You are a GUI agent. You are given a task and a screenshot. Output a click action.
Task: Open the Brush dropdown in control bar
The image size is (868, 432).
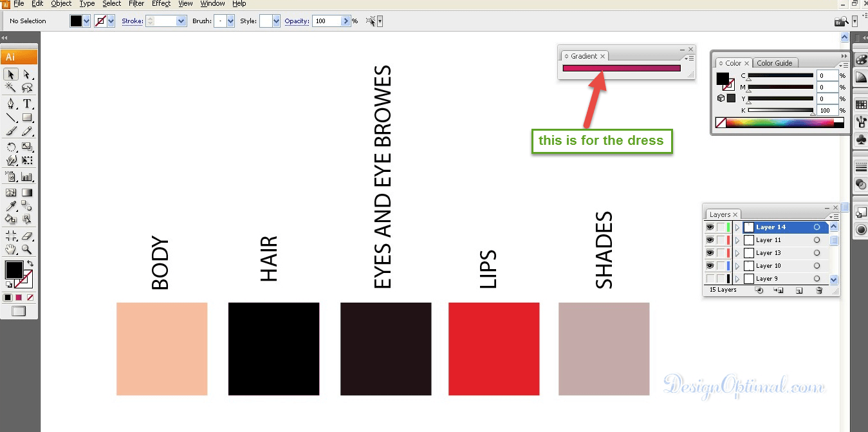coord(230,21)
